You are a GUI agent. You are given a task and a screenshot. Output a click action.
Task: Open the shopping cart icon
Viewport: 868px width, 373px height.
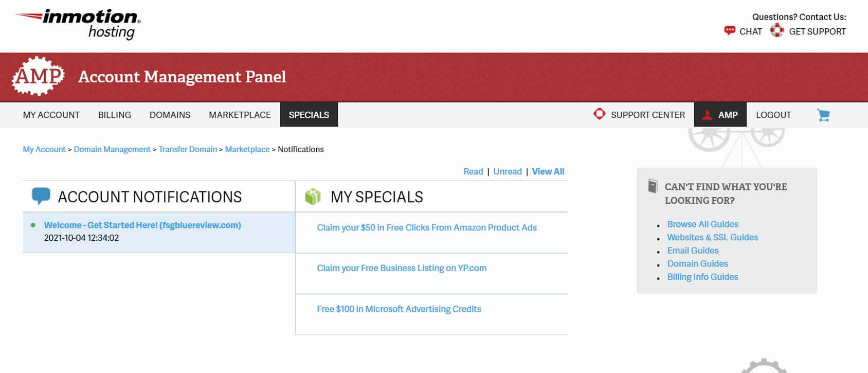[x=823, y=115]
